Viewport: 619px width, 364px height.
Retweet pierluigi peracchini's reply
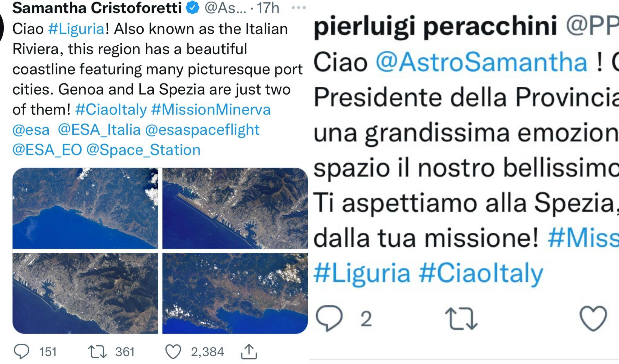point(461,318)
